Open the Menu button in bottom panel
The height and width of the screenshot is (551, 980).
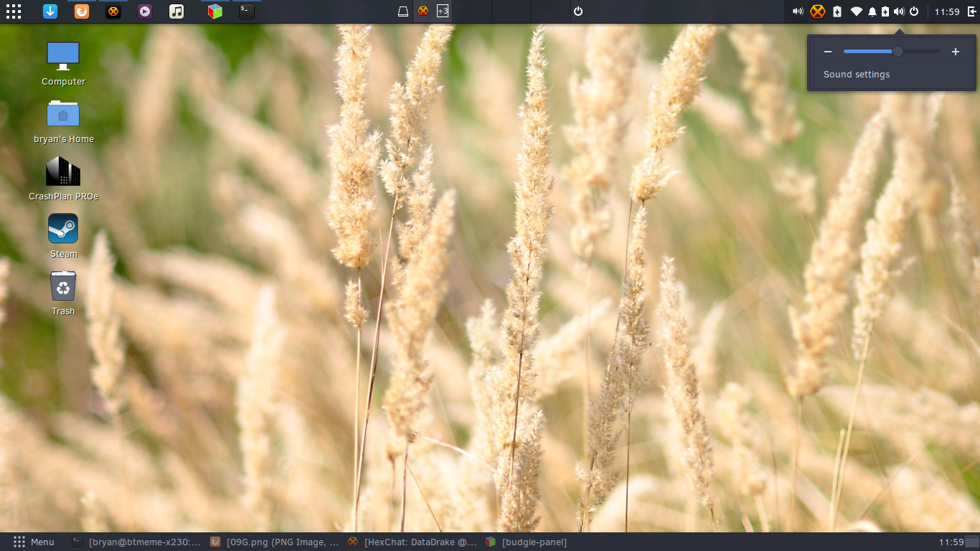tap(34, 542)
